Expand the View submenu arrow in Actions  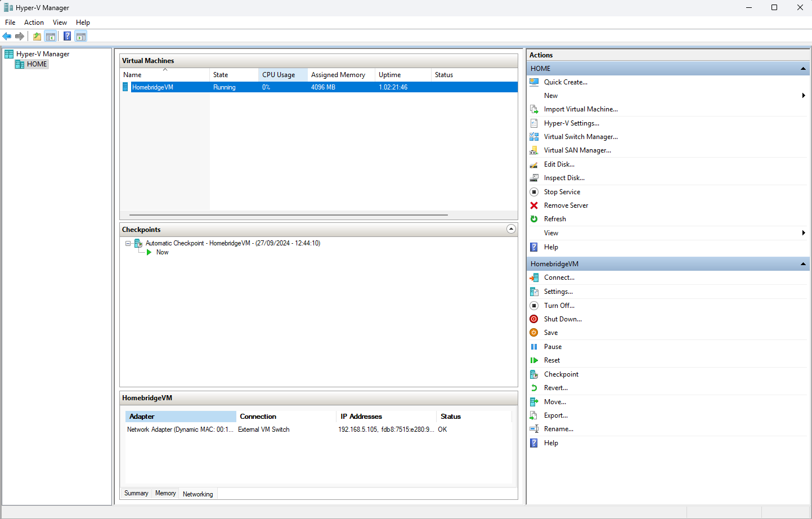tap(804, 233)
